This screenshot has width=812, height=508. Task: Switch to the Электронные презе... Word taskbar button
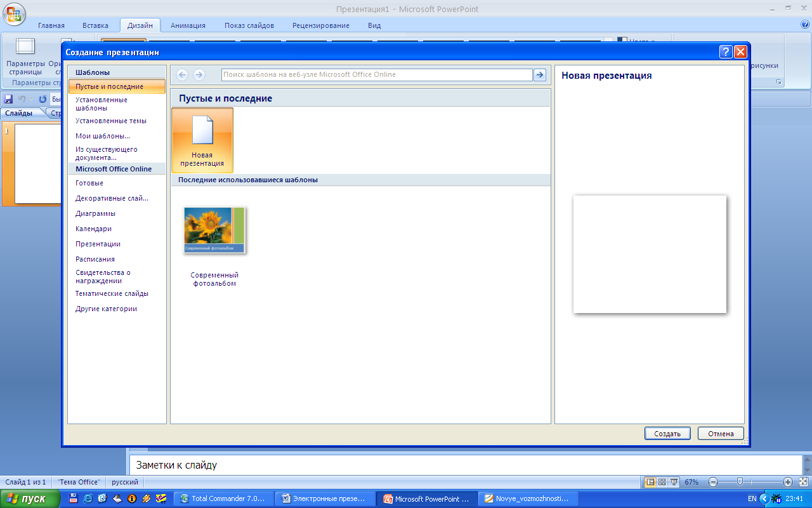pos(326,498)
